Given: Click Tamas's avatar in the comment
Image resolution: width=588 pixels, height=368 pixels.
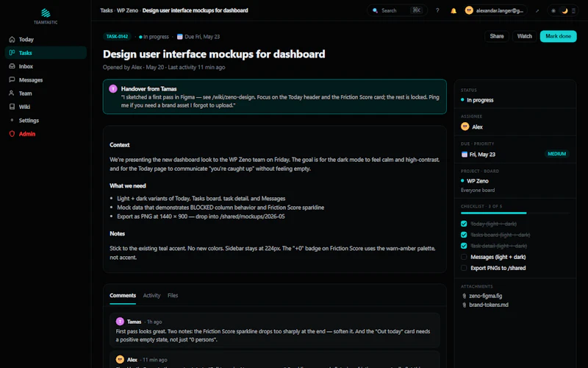Looking at the screenshot, I should tap(120, 322).
